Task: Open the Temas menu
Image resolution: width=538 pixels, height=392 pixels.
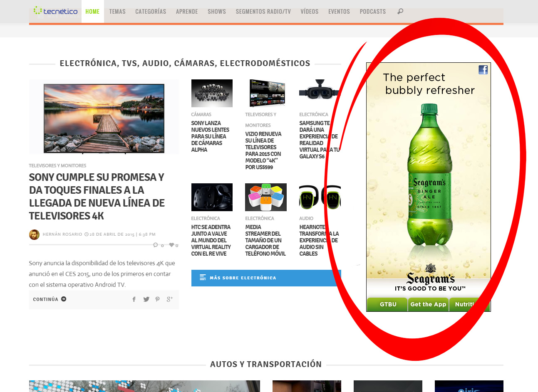Action: pos(117,12)
